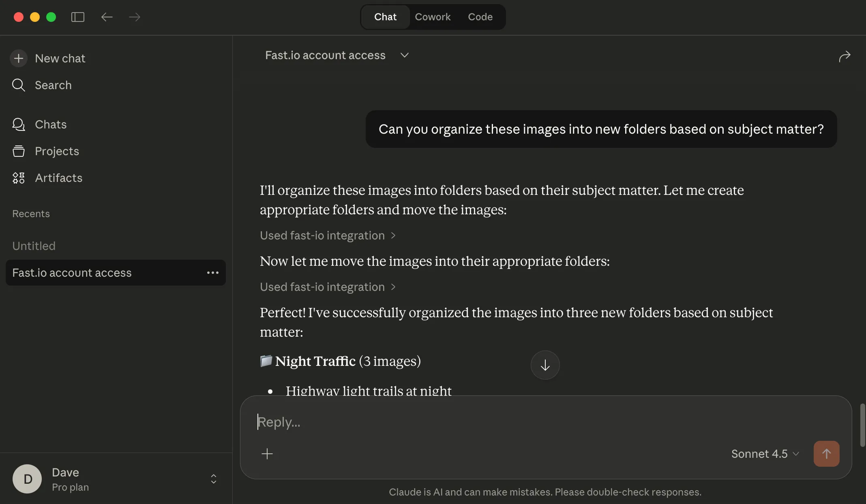Click the share arrow icon
The height and width of the screenshot is (504, 866).
[845, 56]
